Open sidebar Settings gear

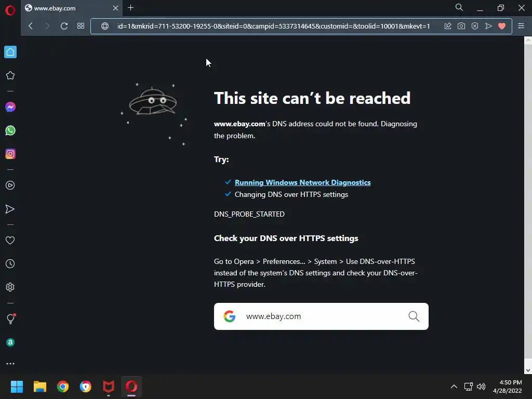coord(10,287)
